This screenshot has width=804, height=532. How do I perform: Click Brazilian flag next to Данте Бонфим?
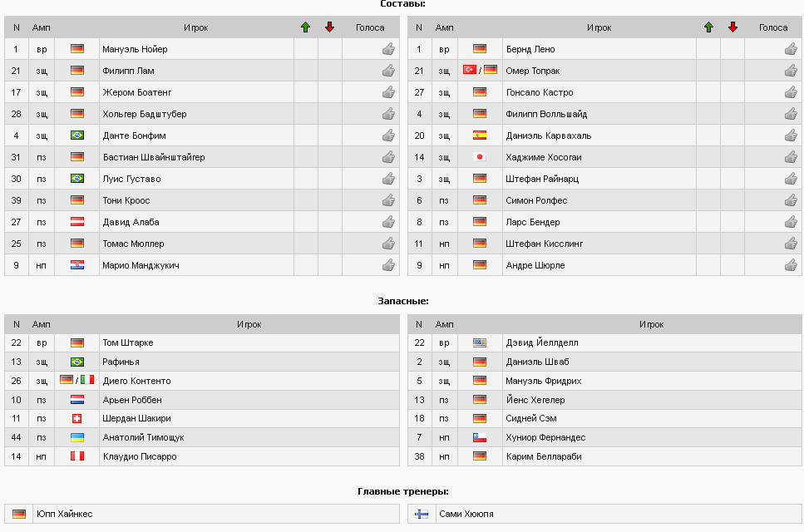pyautogui.click(x=77, y=135)
